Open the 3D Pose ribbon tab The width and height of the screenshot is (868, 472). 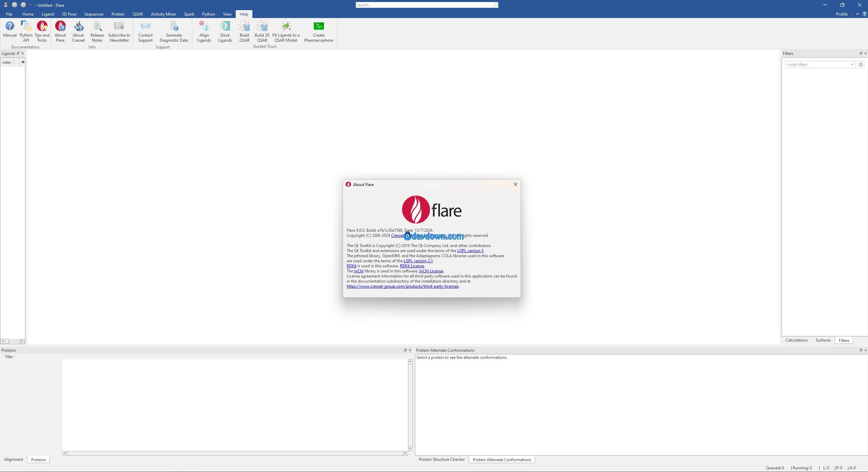click(69, 14)
